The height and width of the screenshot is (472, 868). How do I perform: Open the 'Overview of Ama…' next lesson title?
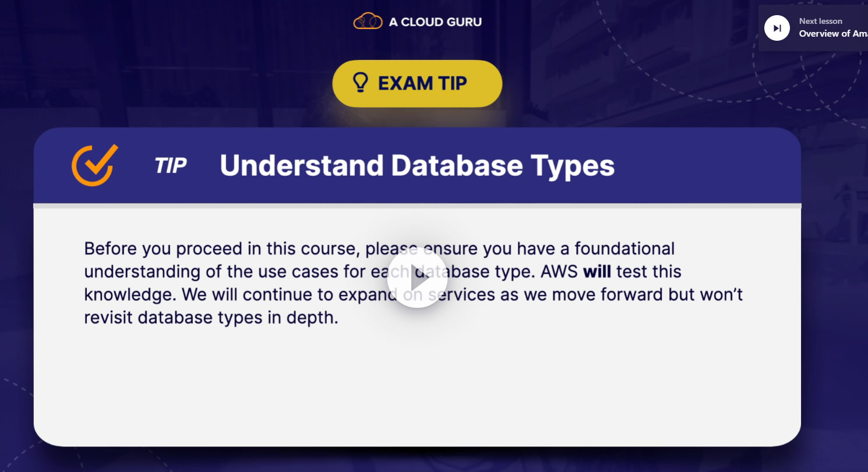coord(833,34)
